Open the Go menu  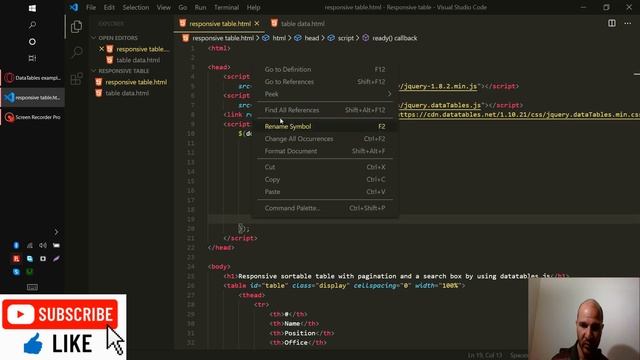[183, 7]
